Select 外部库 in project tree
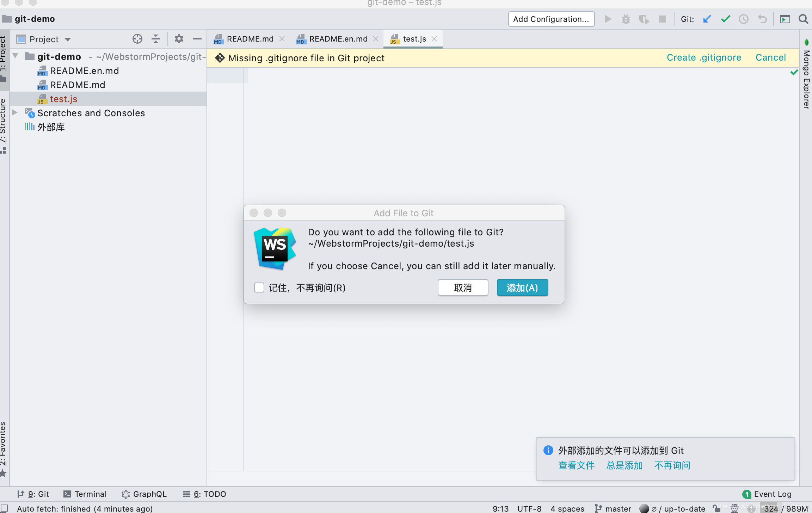This screenshot has width=812, height=513. (108, 127)
